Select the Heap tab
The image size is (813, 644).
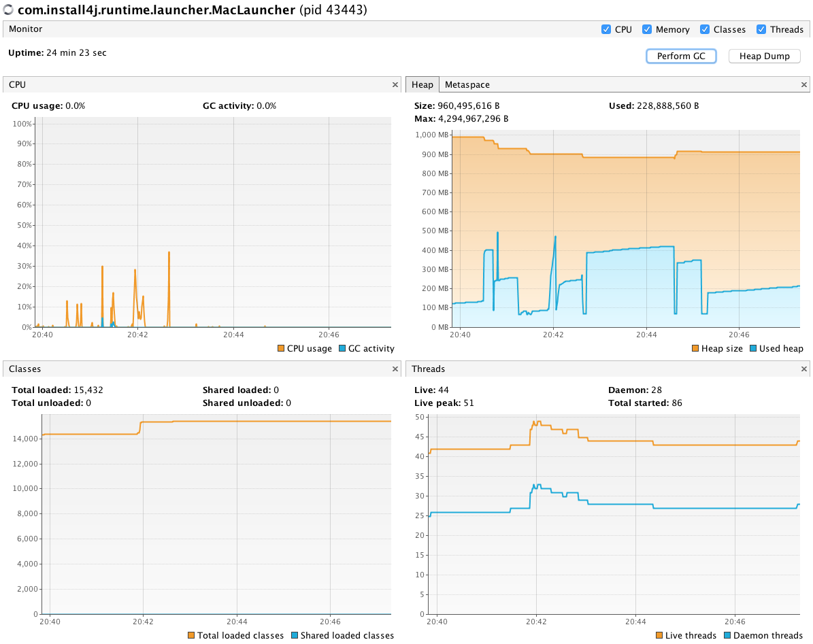click(x=422, y=84)
